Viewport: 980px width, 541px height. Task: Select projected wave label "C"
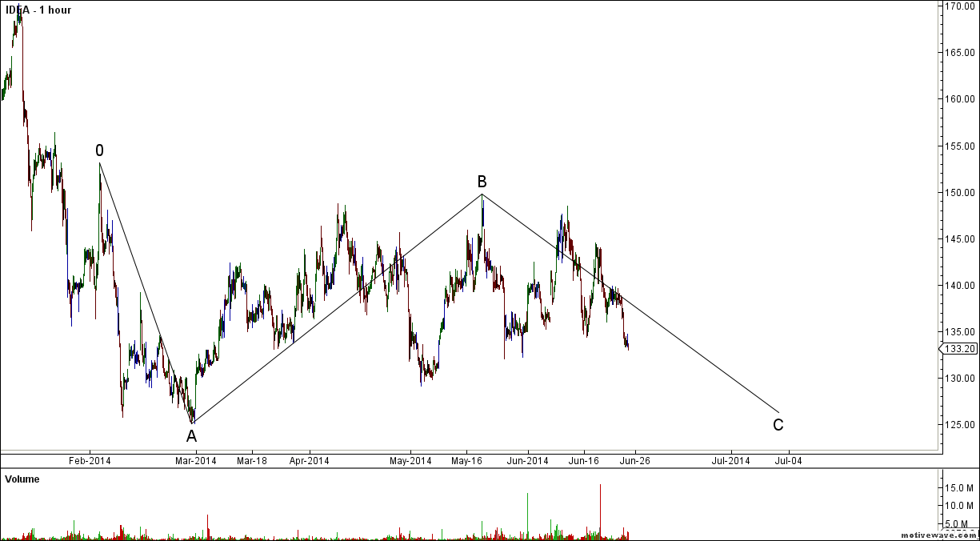[x=778, y=425]
